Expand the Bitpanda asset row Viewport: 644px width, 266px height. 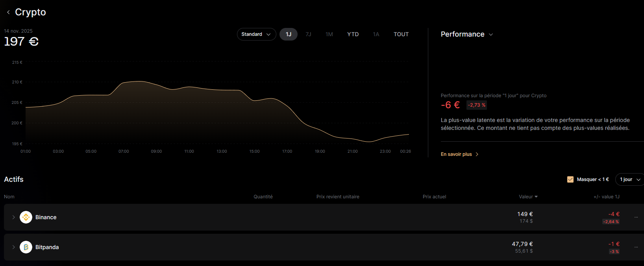point(13,247)
